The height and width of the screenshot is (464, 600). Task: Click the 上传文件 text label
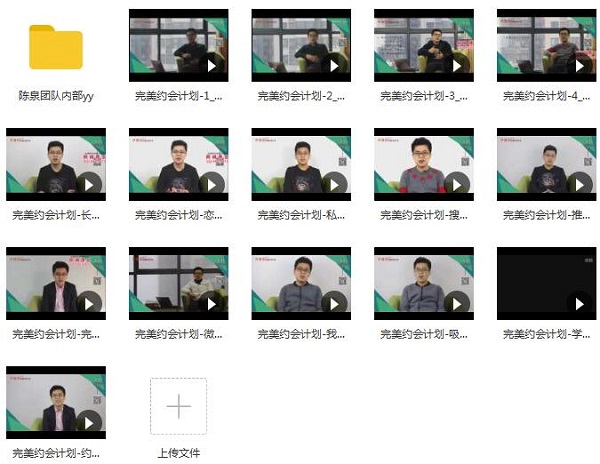click(x=179, y=453)
